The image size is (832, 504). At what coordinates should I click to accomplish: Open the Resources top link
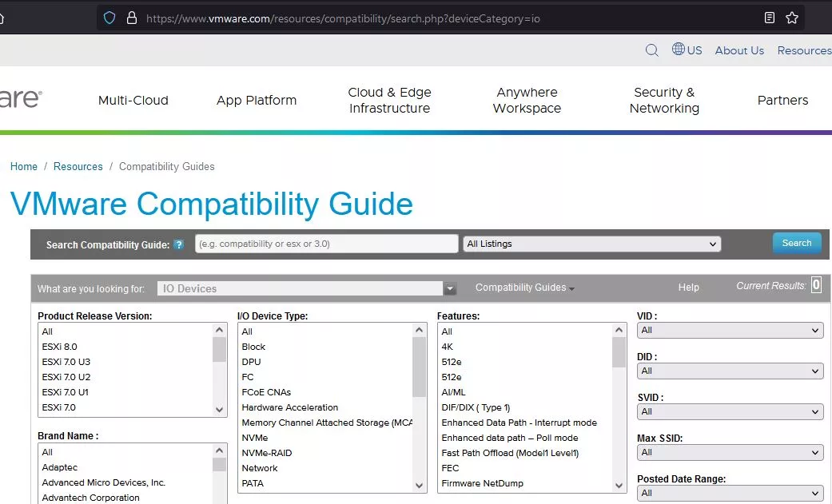pyautogui.click(x=804, y=50)
